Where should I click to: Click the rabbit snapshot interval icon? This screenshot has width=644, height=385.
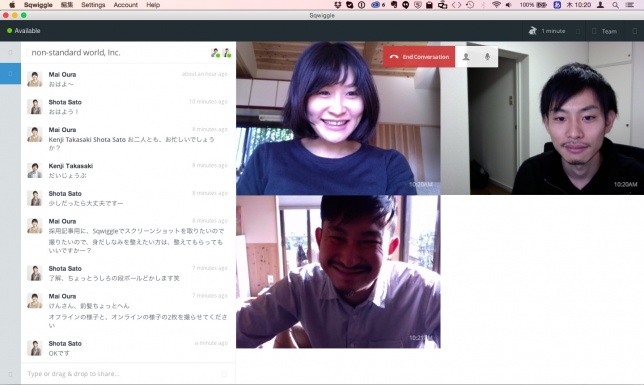533,31
